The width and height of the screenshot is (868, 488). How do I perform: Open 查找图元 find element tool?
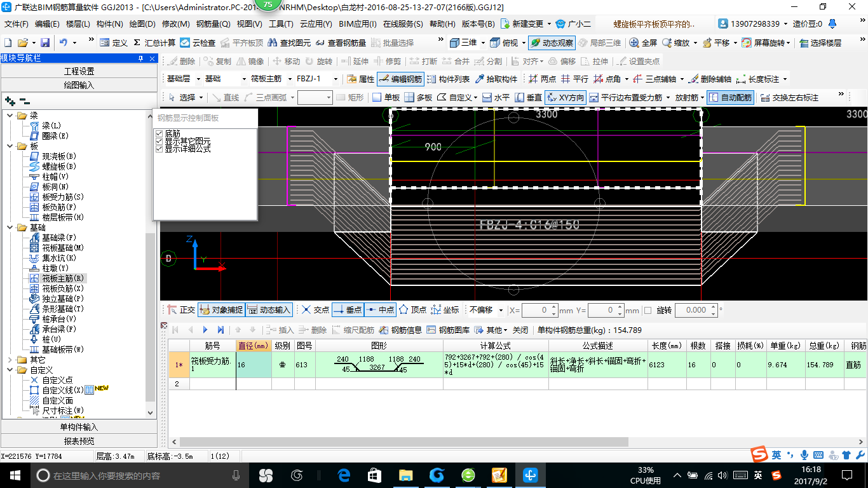(290, 43)
